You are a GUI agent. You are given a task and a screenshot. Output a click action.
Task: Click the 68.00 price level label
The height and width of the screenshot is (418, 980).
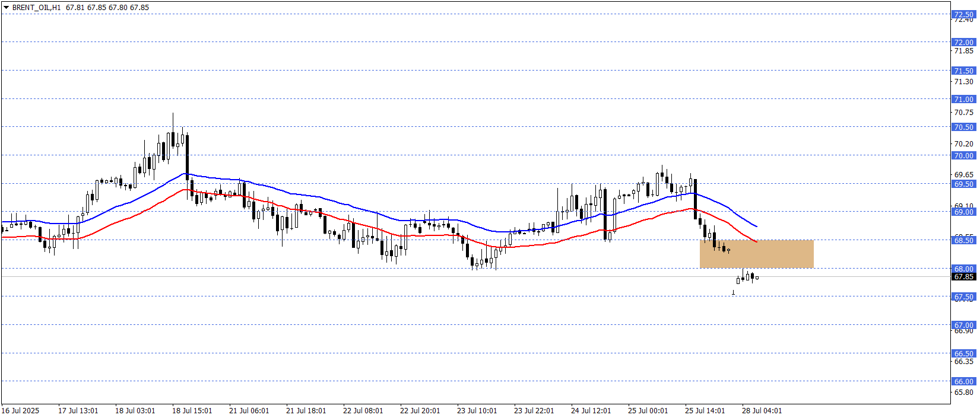(963, 269)
